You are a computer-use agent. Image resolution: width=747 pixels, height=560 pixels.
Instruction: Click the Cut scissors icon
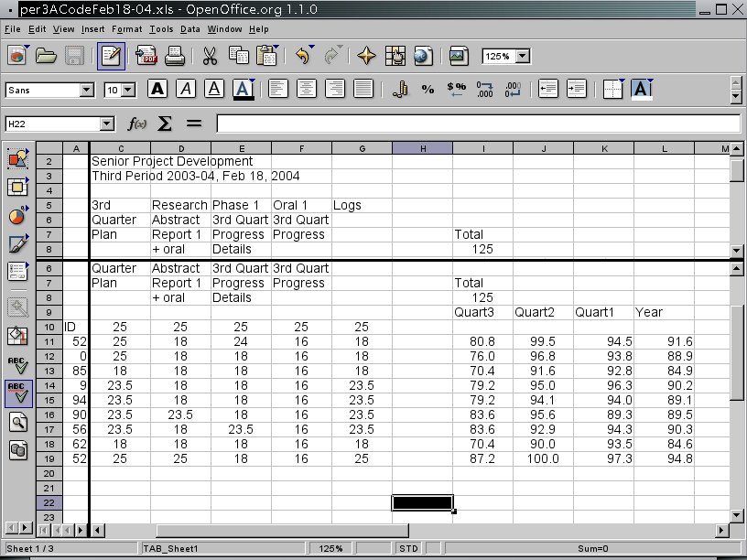[x=210, y=56]
